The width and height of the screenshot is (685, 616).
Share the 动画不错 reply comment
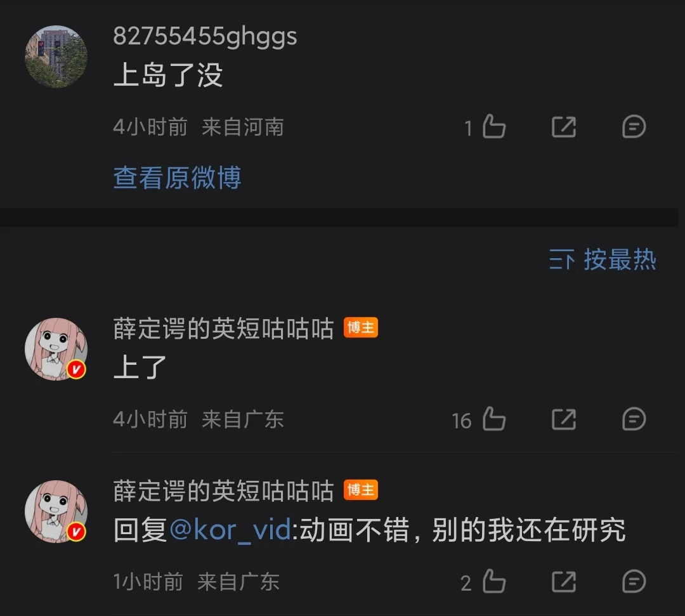coord(564,582)
